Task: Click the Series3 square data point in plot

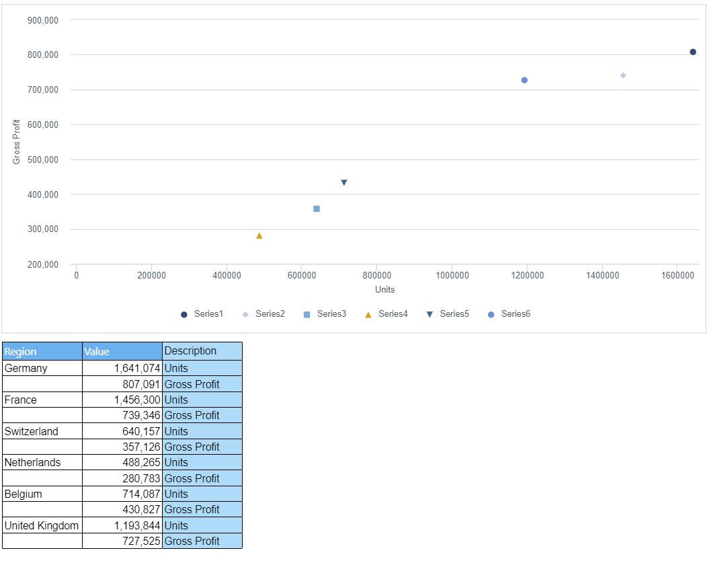Action: 317,209
